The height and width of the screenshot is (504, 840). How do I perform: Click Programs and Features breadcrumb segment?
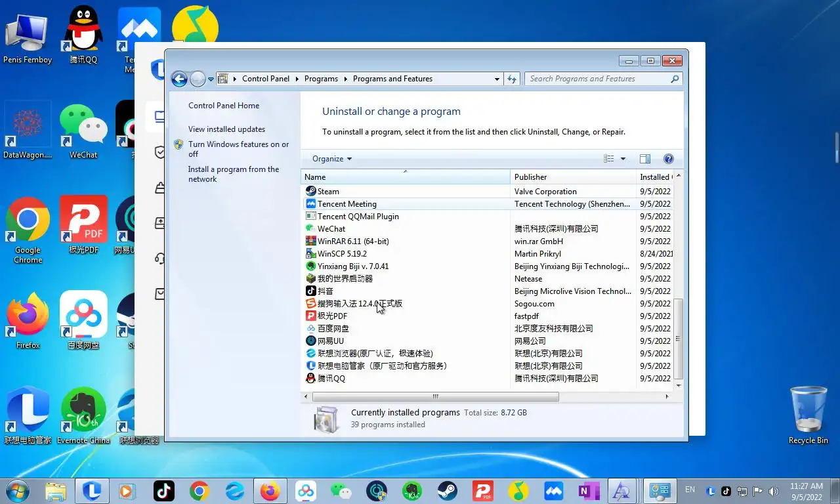[x=392, y=79]
